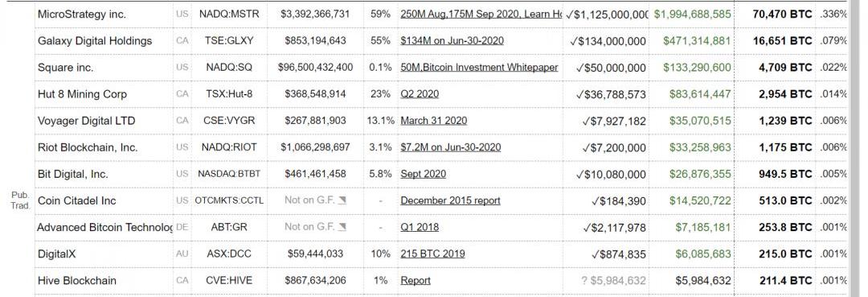Viewport: 868px width, 297px height.
Task: Open Bit Digital's Sept 2020 link
Action: pyautogui.click(x=423, y=173)
